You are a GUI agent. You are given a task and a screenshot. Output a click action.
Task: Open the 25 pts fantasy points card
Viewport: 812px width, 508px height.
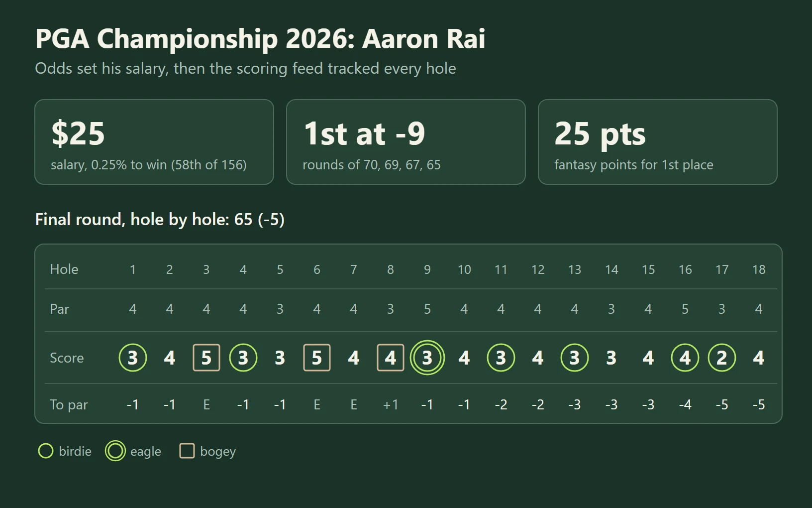tap(658, 142)
